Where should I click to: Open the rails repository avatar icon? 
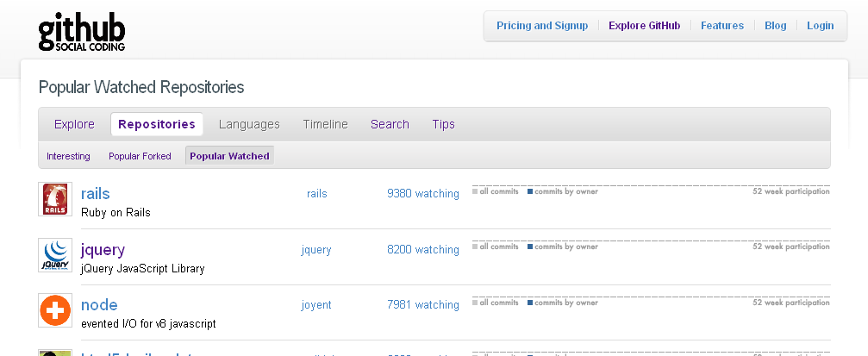pyautogui.click(x=55, y=199)
